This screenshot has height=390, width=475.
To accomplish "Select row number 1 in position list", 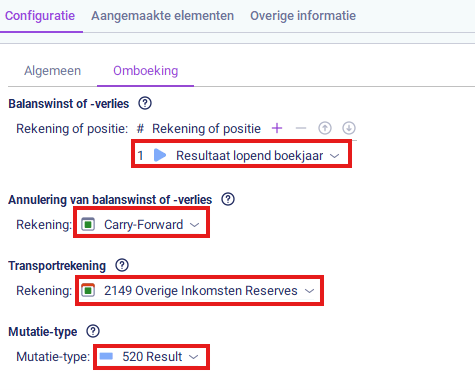I will (x=140, y=156).
